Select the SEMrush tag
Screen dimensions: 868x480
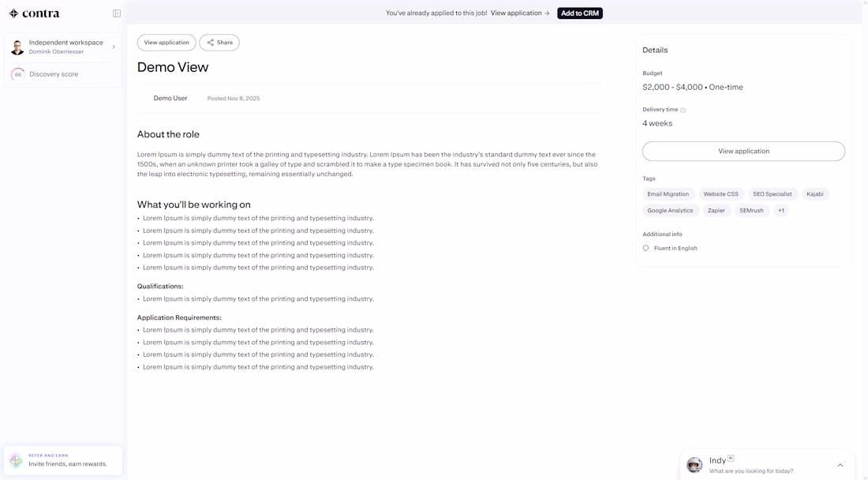751,210
